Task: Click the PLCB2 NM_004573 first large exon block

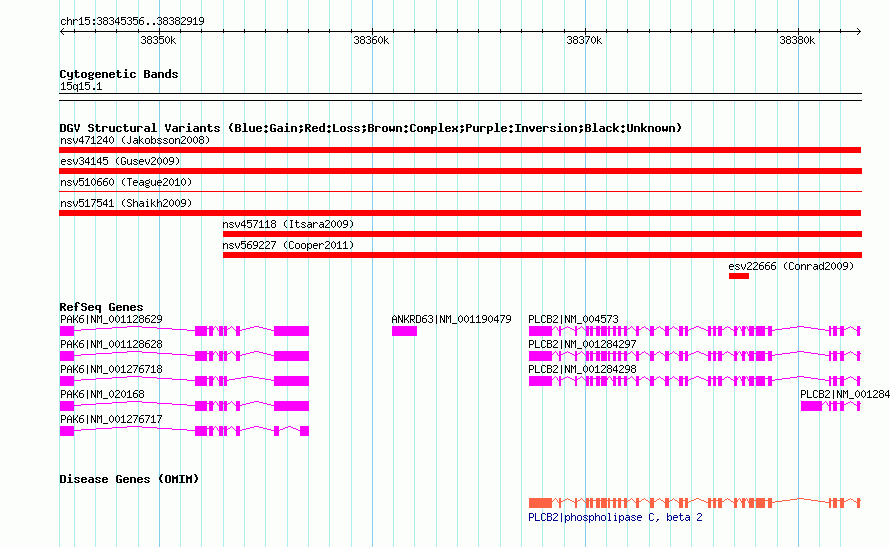Action: click(x=540, y=331)
